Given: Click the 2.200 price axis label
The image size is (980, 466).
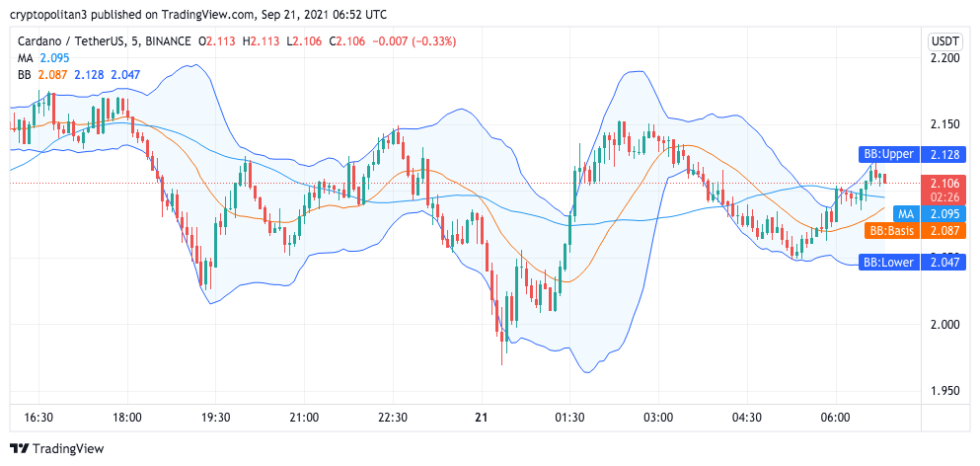Looking at the screenshot, I should pos(943,58).
